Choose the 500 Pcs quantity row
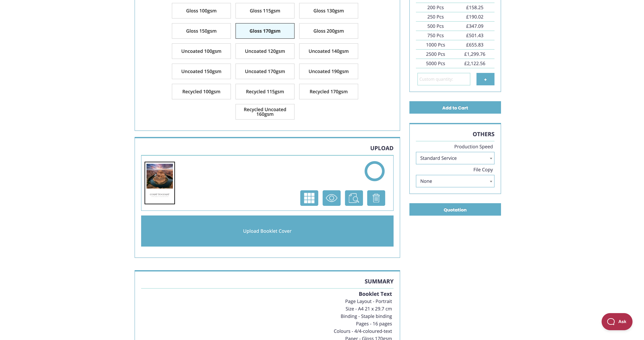Screen dimensions: 644x340 pyautogui.click(x=455, y=26)
